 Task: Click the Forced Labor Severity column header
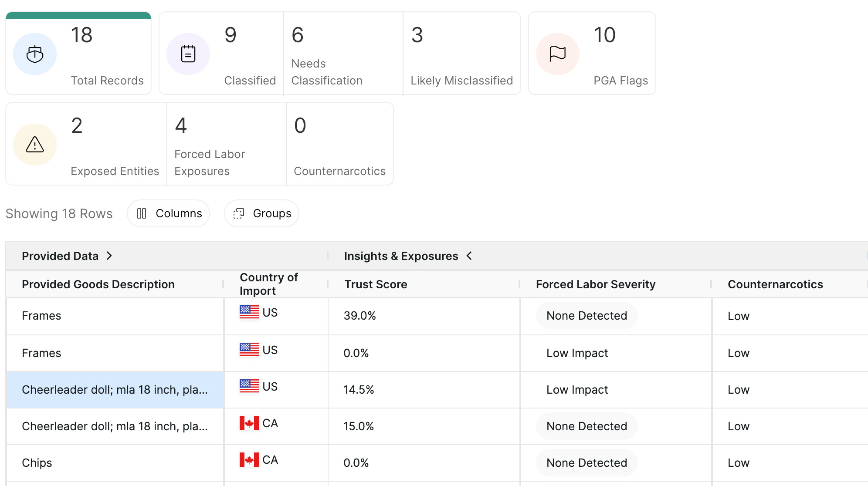pyautogui.click(x=595, y=284)
